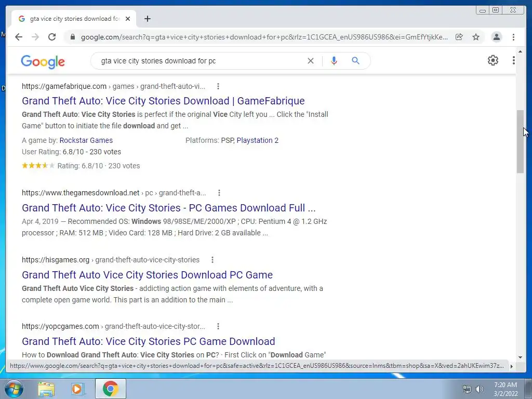The height and width of the screenshot is (399, 532).
Task: Start voice search with microphone
Action: click(334, 61)
